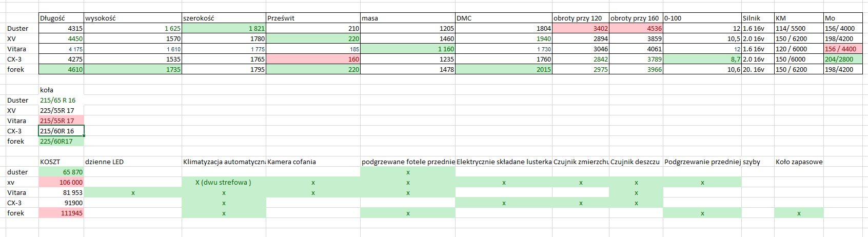
Task: Select the red 3402 cell for Duster
Action: pos(581,28)
